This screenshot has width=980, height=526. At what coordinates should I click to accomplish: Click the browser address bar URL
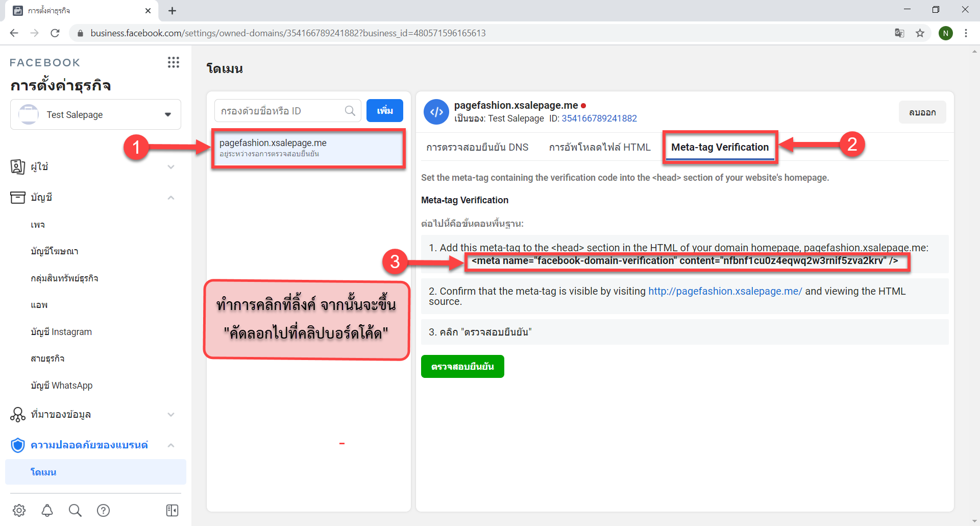288,33
